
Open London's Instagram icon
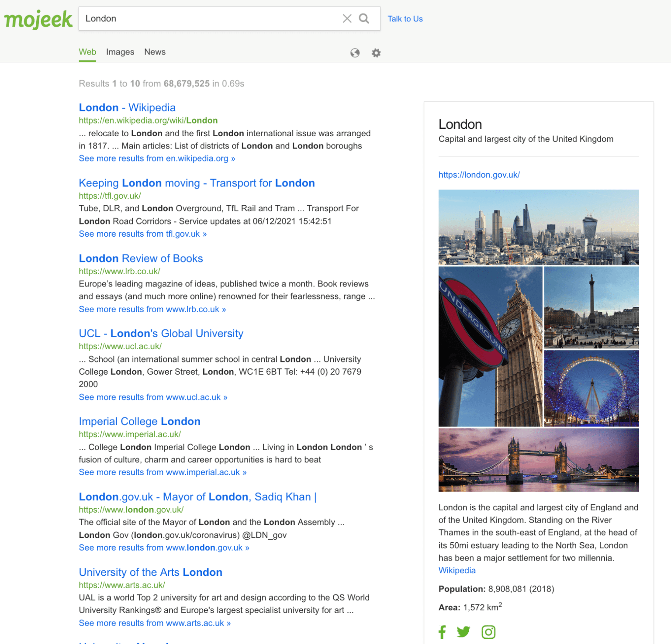coord(488,631)
